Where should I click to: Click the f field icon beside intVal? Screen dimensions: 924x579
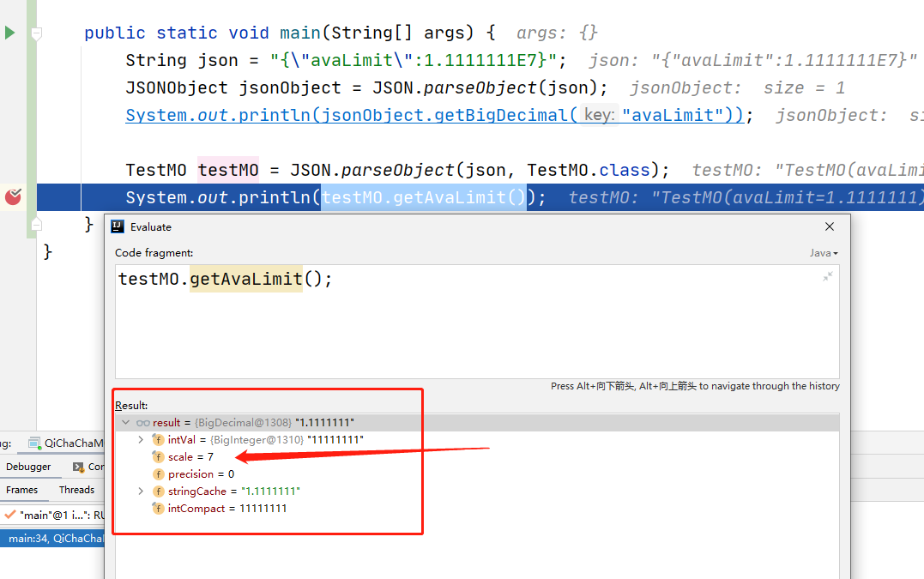(159, 439)
